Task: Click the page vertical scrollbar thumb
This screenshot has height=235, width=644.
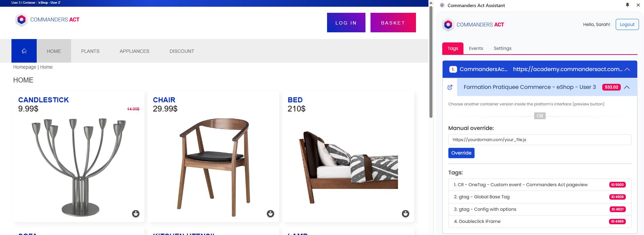Action: pyautogui.click(x=431, y=62)
